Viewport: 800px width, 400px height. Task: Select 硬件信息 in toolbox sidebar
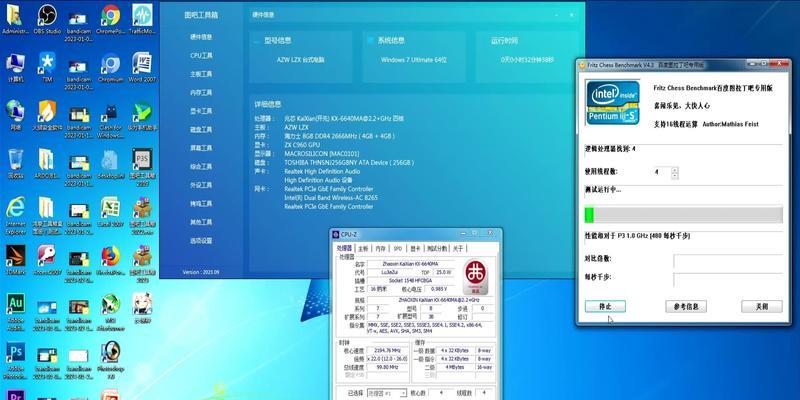pyautogui.click(x=201, y=37)
